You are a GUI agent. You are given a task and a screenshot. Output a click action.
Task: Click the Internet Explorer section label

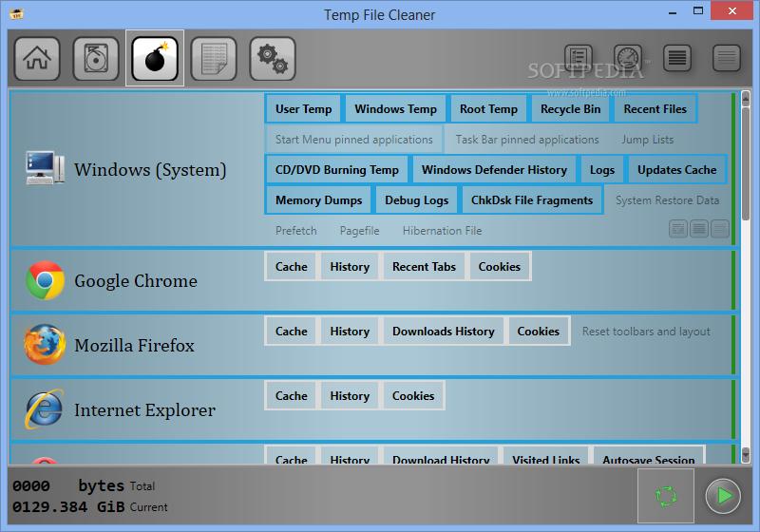coord(145,409)
